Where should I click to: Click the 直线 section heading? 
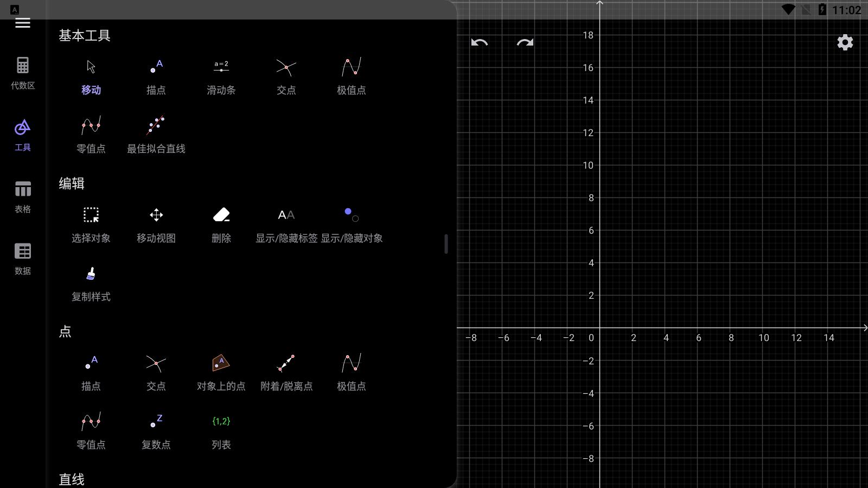(x=72, y=479)
